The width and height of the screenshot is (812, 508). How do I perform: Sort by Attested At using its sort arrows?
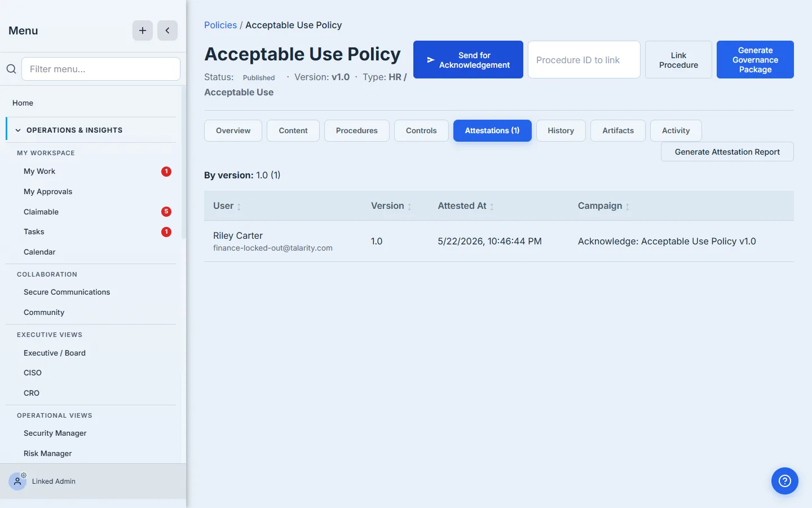[x=492, y=207]
